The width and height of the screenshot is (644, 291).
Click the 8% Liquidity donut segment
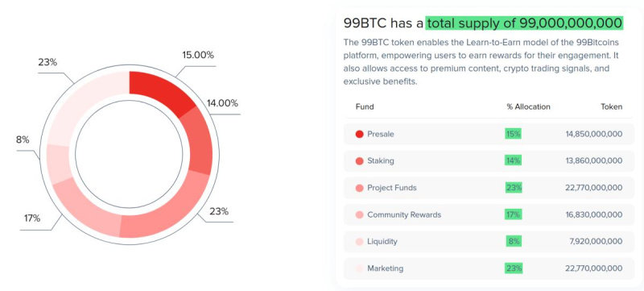[59, 164]
